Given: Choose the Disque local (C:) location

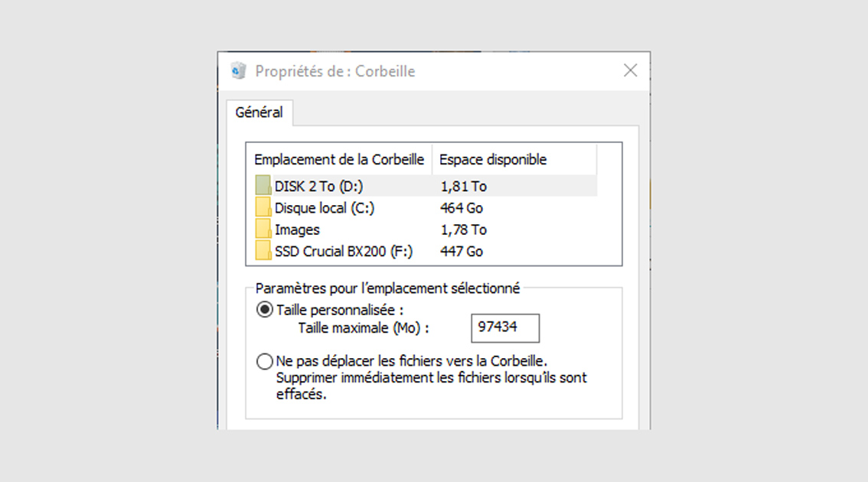Looking at the screenshot, I should (x=325, y=208).
